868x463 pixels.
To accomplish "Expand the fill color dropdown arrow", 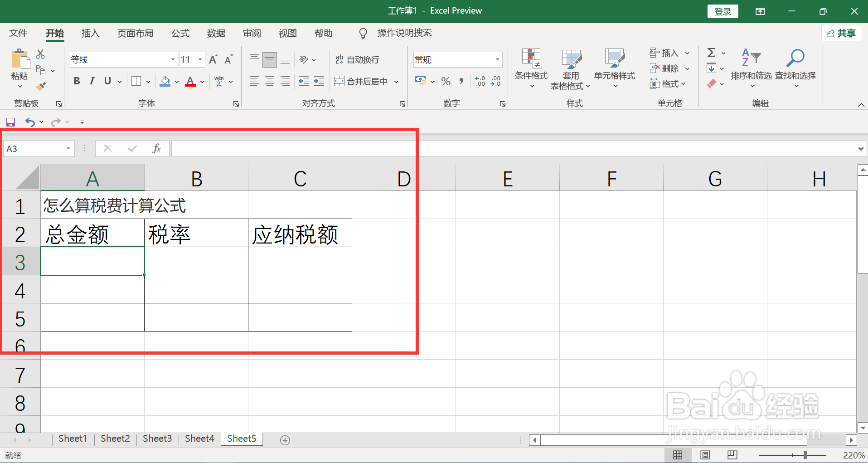I will pyautogui.click(x=177, y=82).
